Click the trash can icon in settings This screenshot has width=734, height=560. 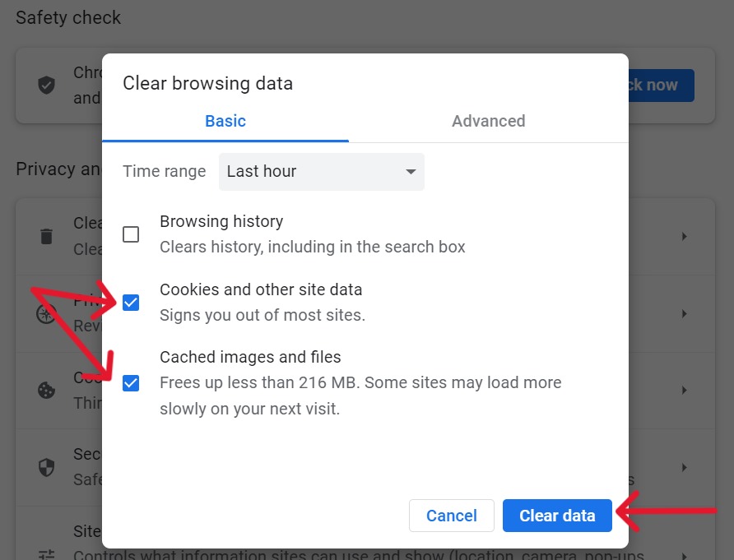(46, 236)
